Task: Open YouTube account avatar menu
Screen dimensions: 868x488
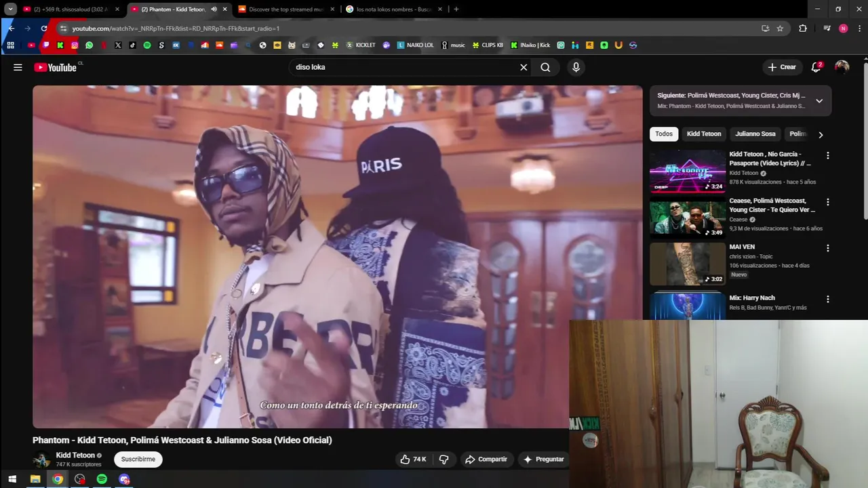Action: point(842,67)
